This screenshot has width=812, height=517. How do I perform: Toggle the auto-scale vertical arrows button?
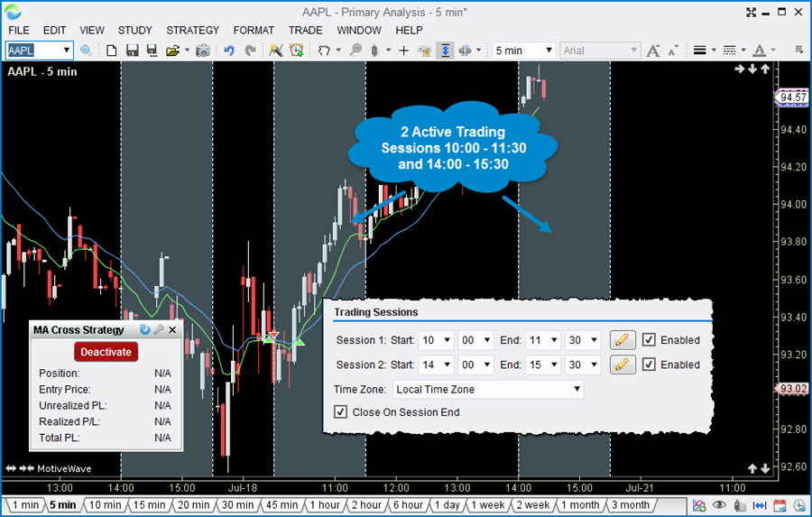(445, 51)
